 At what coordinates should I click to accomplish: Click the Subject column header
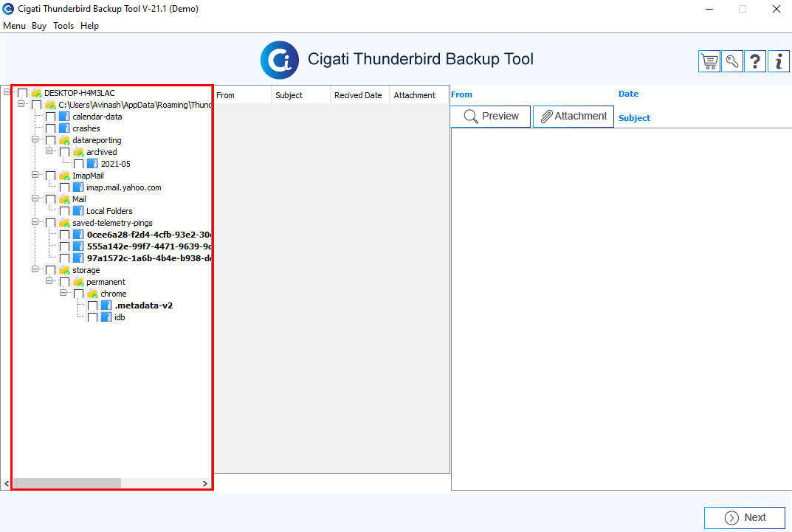(301, 95)
